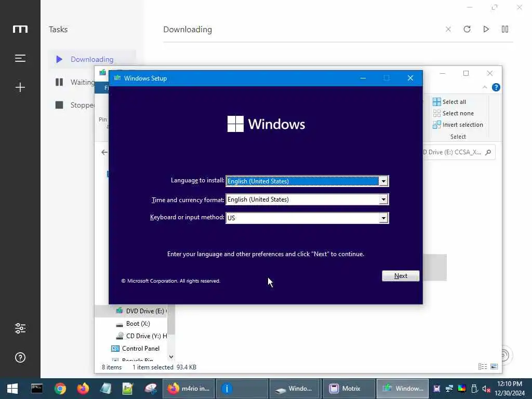Select Boot (X:) in navigation tree
This screenshot has height=399, width=532.
[132, 324]
